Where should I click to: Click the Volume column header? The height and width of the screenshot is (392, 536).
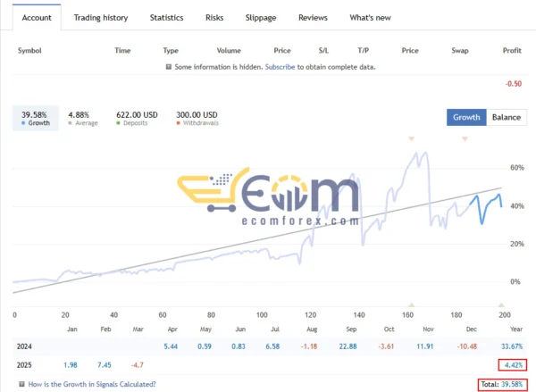(229, 51)
